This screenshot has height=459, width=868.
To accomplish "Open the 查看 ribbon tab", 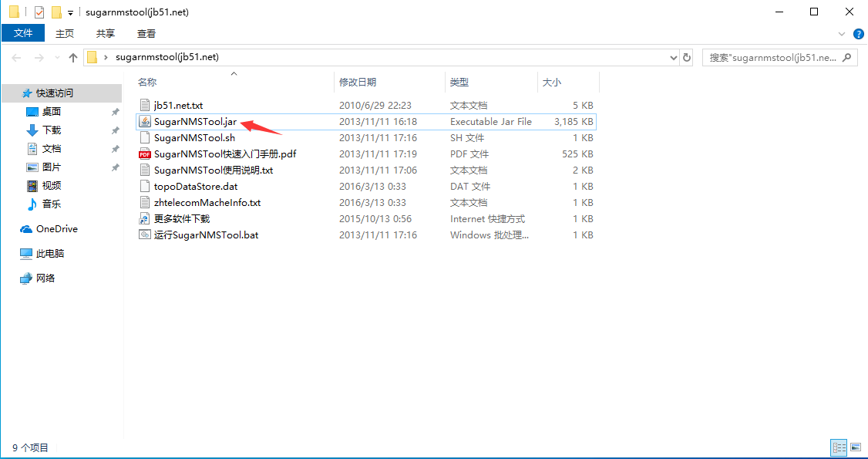I will point(146,34).
